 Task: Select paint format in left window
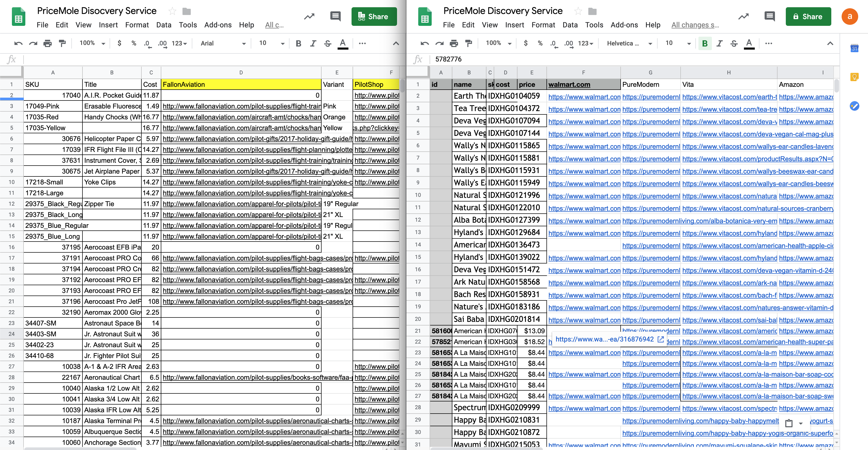[62, 43]
